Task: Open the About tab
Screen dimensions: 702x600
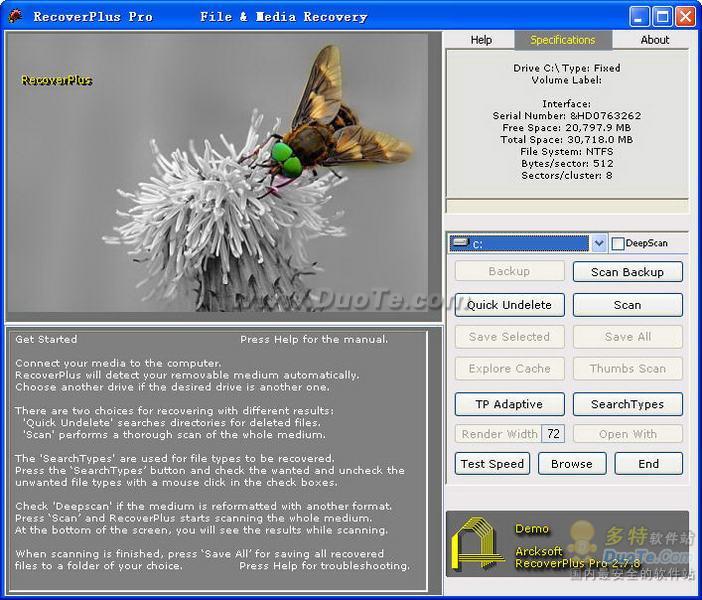Action: pyautogui.click(x=654, y=40)
